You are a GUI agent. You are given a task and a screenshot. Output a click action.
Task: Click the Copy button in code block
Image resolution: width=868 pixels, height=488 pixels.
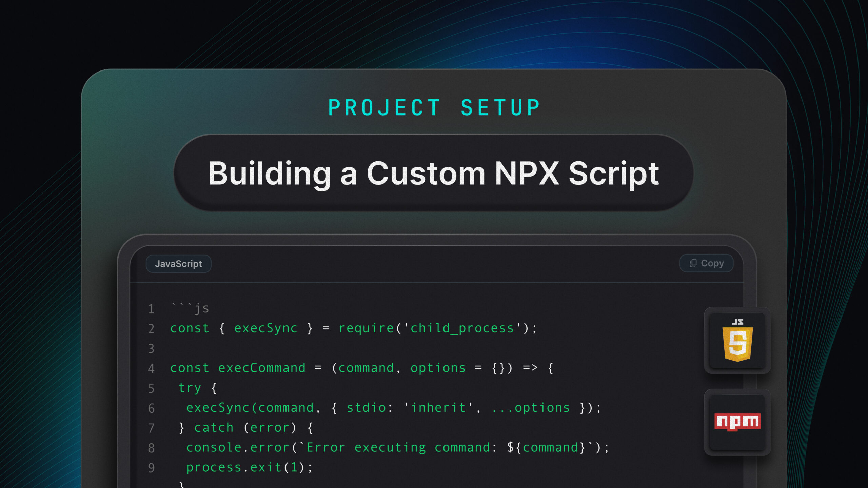tap(707, 263)
